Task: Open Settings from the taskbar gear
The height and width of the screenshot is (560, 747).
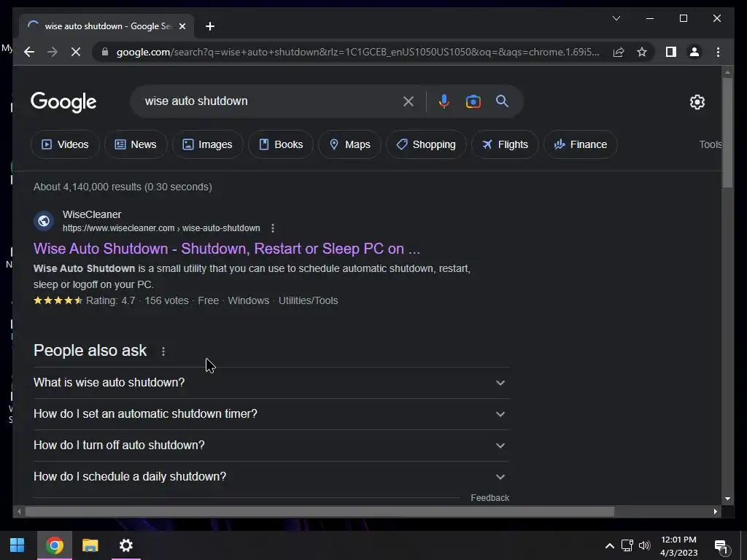Action: (125, 545)
